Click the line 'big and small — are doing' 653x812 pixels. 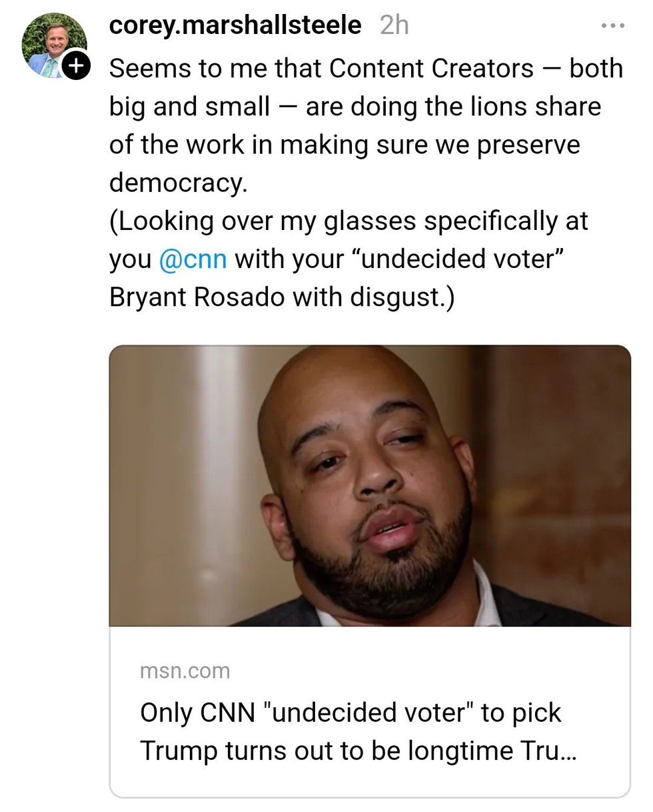(354, 107)
